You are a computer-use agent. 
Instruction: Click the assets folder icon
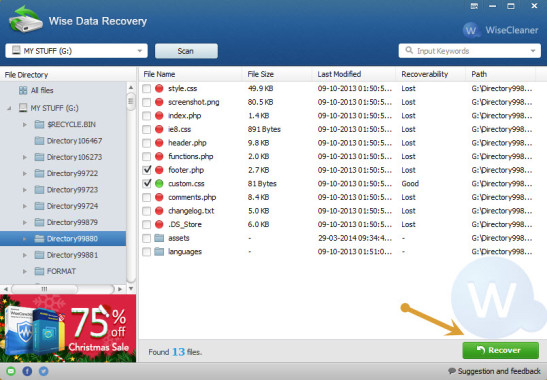coord(159,238)
